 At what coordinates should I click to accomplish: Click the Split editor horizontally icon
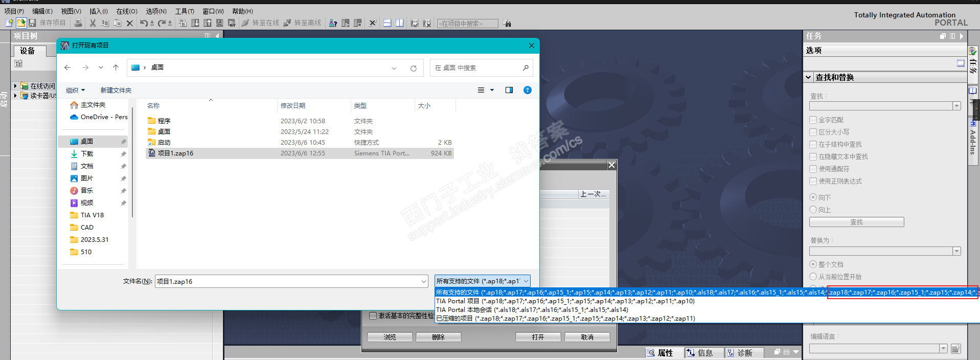pos(387,23)
